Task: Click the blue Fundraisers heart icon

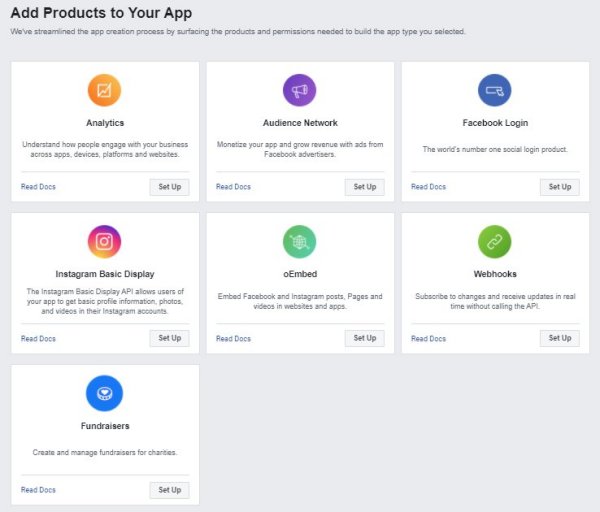Action: tap(104, 393)
